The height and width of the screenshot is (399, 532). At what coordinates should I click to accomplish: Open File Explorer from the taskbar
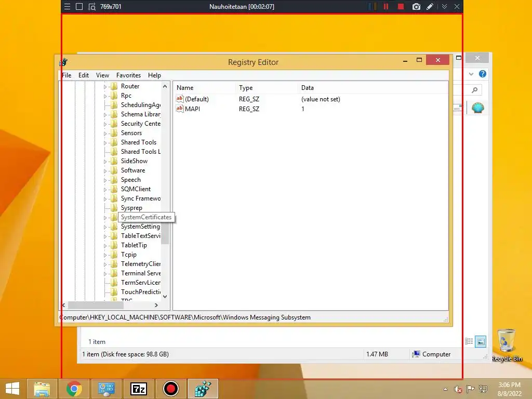click(x=42, y=389)
